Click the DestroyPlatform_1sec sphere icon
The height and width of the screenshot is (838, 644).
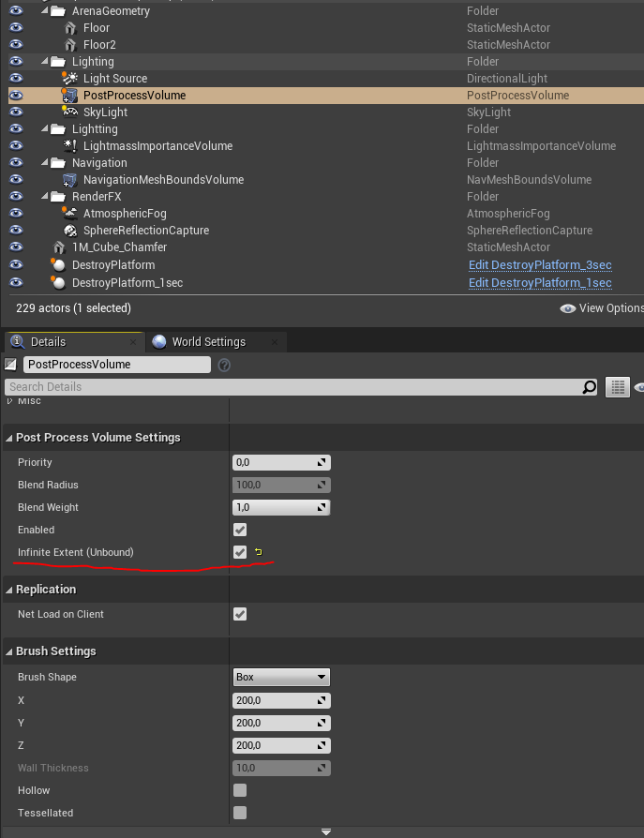click(x=58, y=283)
